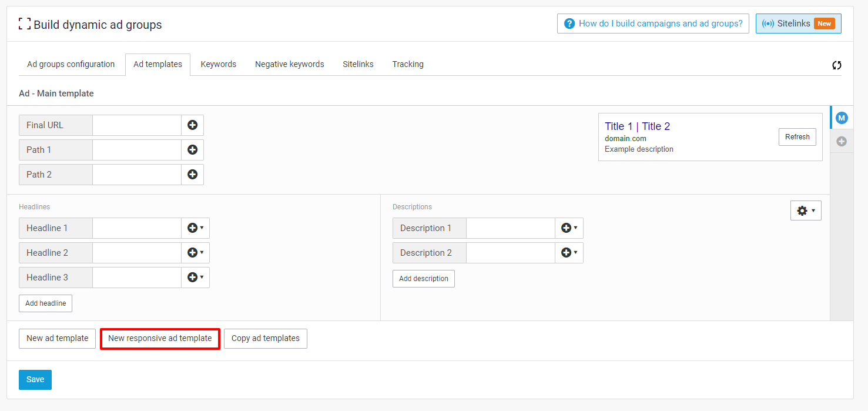Expand the Headline 3 plus dropdown

click(x=195, y=278)
